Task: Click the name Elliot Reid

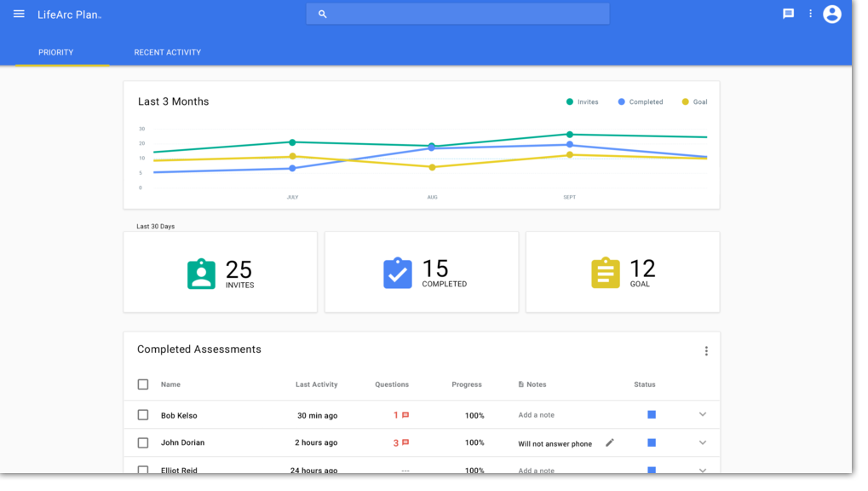Action: (x=179, y=470)
